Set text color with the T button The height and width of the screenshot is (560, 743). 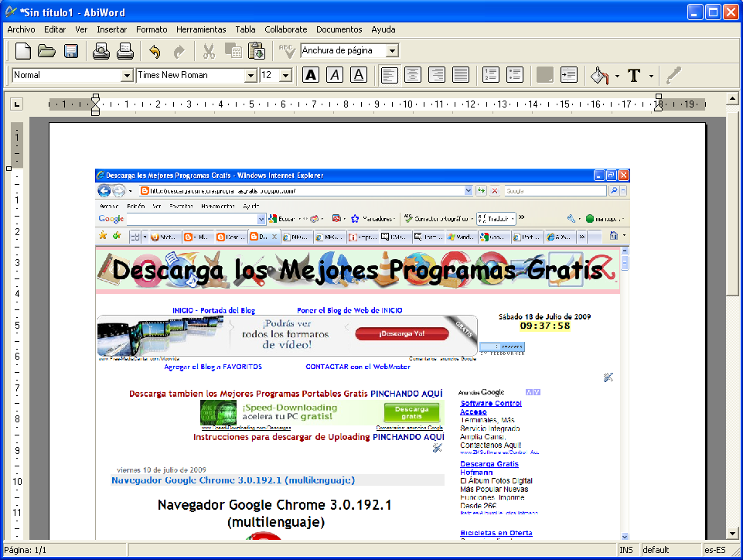[x=635, y=75]
